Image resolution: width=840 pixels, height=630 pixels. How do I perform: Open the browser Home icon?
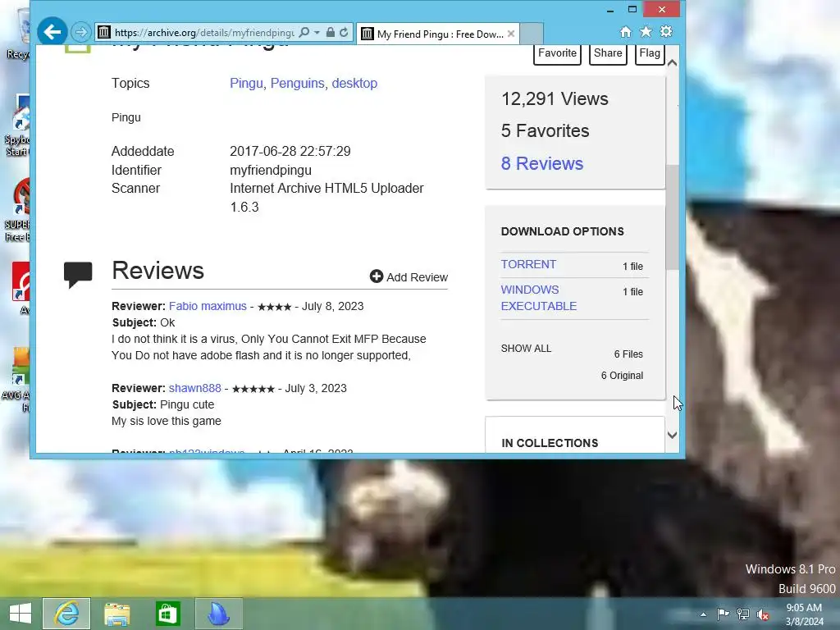(x=625, y=32)
